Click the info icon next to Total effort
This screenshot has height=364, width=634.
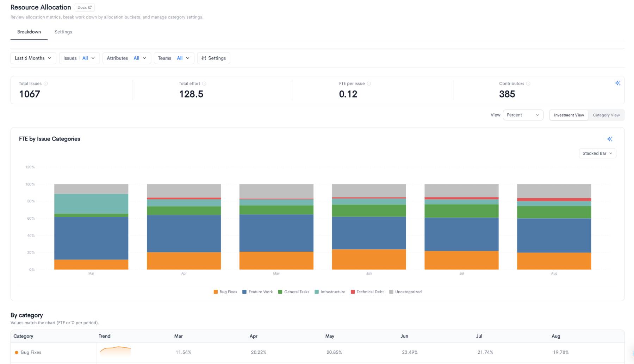tap(204, 83)
